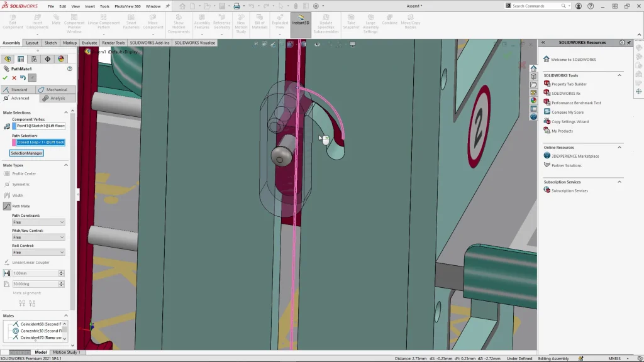644x362 pixels.
Task: Open PathMate help question mark
Action: (x=70, y=69)
